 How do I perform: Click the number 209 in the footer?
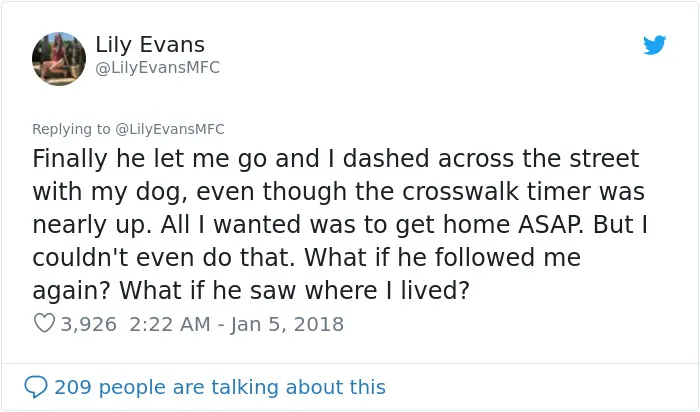73,387
